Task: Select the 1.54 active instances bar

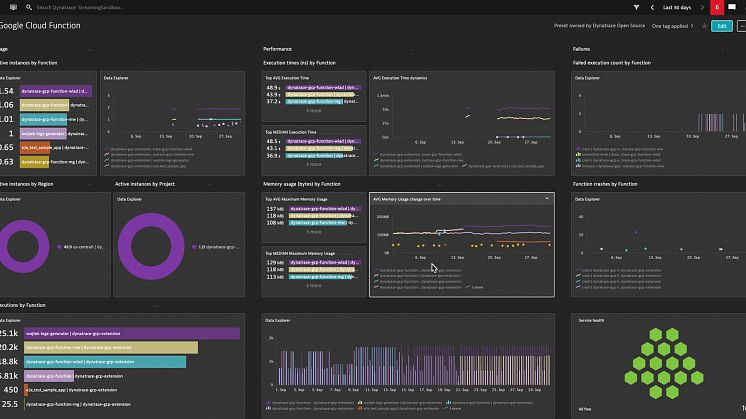Action: 56,91
